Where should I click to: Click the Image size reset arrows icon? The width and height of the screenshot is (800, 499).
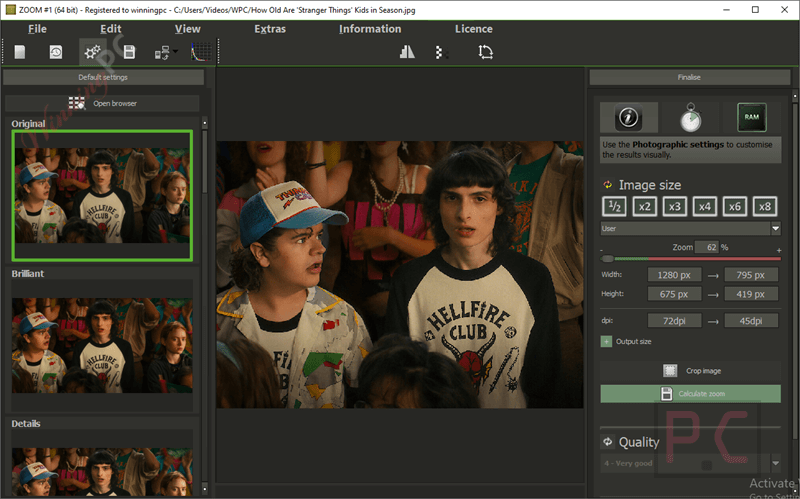tap(608, 185)
